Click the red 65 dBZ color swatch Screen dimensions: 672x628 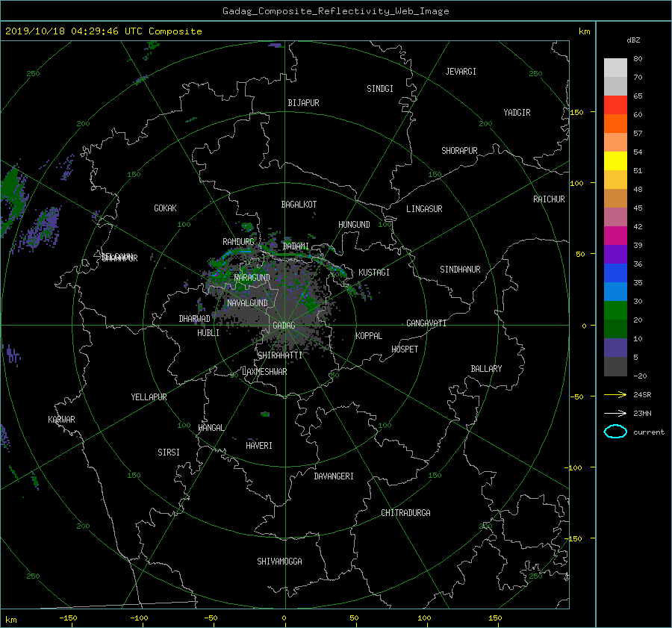(x=615, y=105)
